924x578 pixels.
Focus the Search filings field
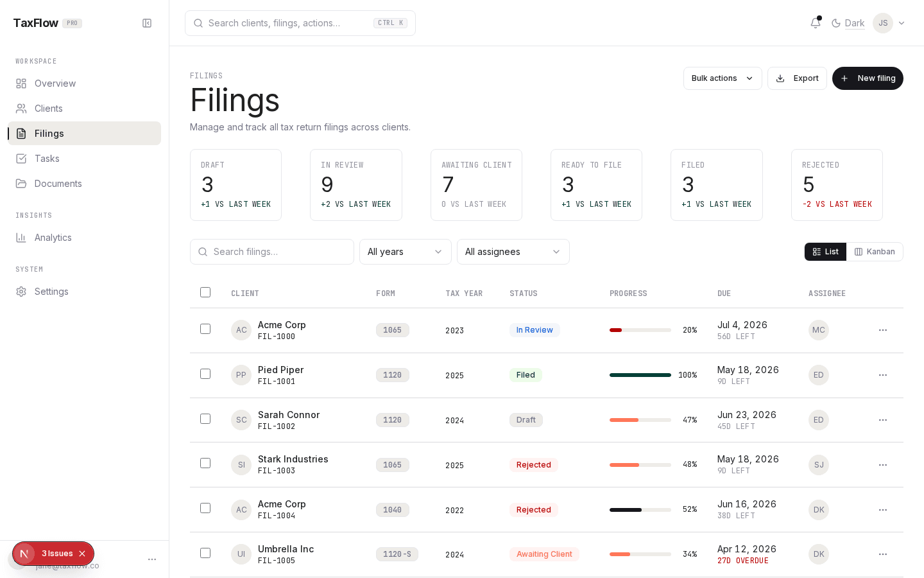[x=272, y=252]
